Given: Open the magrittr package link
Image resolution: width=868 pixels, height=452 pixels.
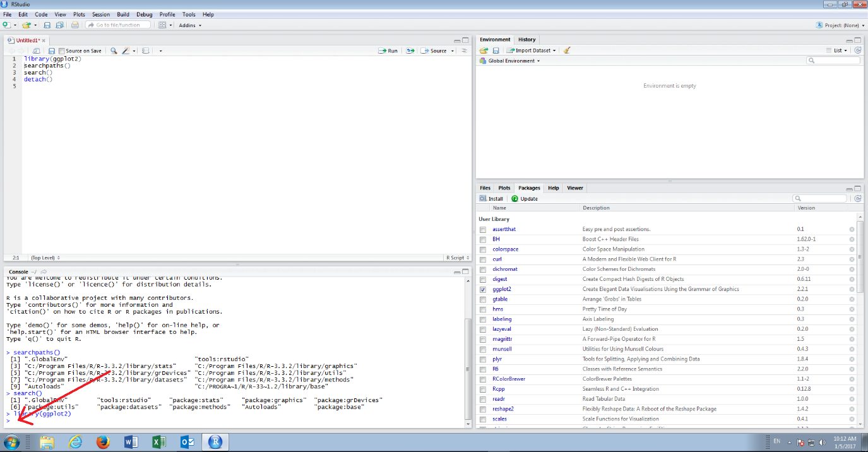Looking at the screenshot, I should (x=503, y=339).
